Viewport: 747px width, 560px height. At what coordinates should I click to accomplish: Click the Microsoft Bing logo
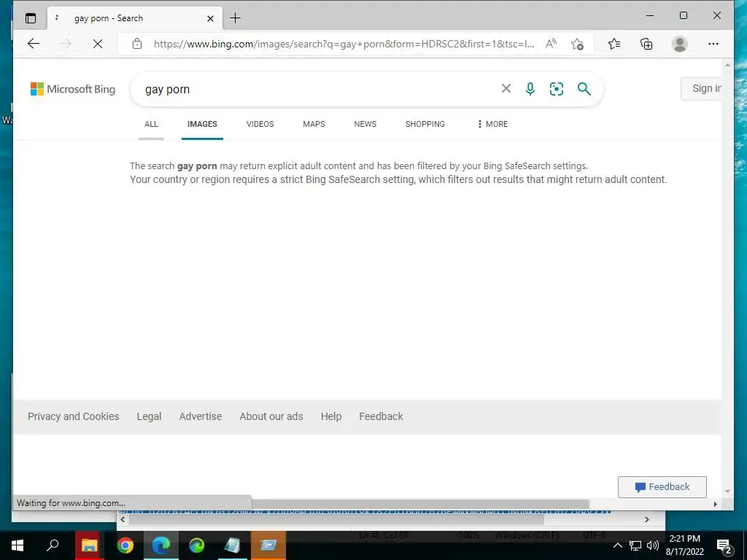(73, 89)
